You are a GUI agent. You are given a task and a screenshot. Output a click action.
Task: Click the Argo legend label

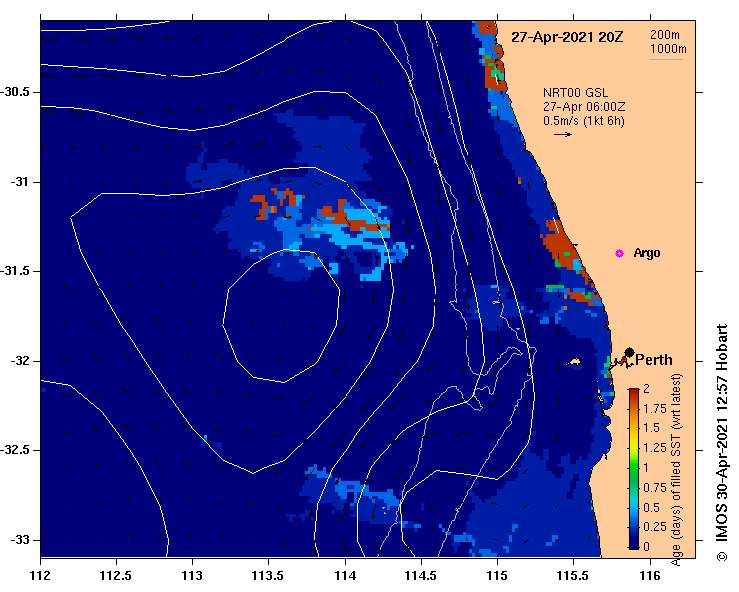point(647,253)
